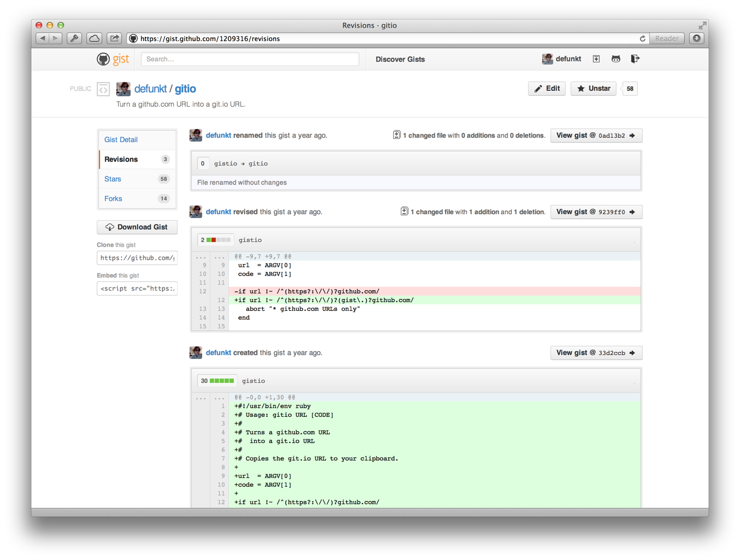Click the green diff stat bar showing 30
Viewport: 740px width, 560px height.
pos(217,381)
